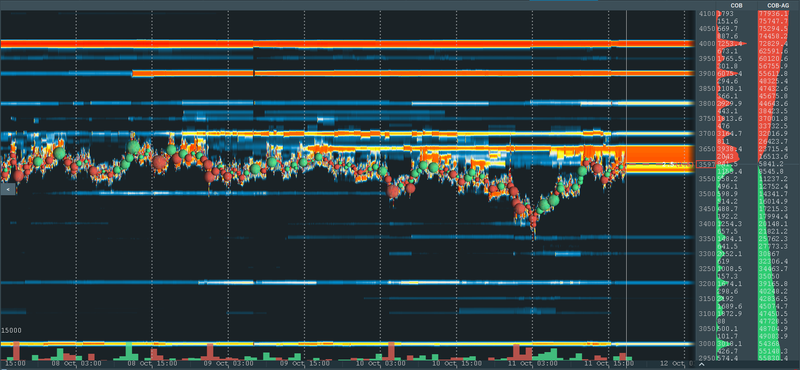Click the 15000 volume scale label

[x=11, y=331]
